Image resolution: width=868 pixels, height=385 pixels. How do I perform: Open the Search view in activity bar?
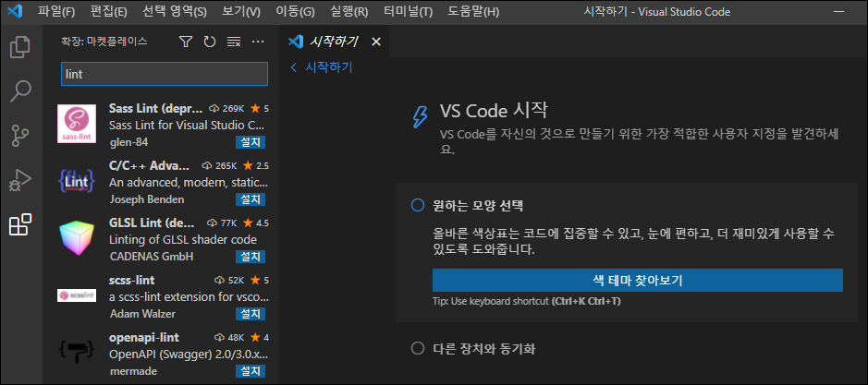(x=21, y=91)
